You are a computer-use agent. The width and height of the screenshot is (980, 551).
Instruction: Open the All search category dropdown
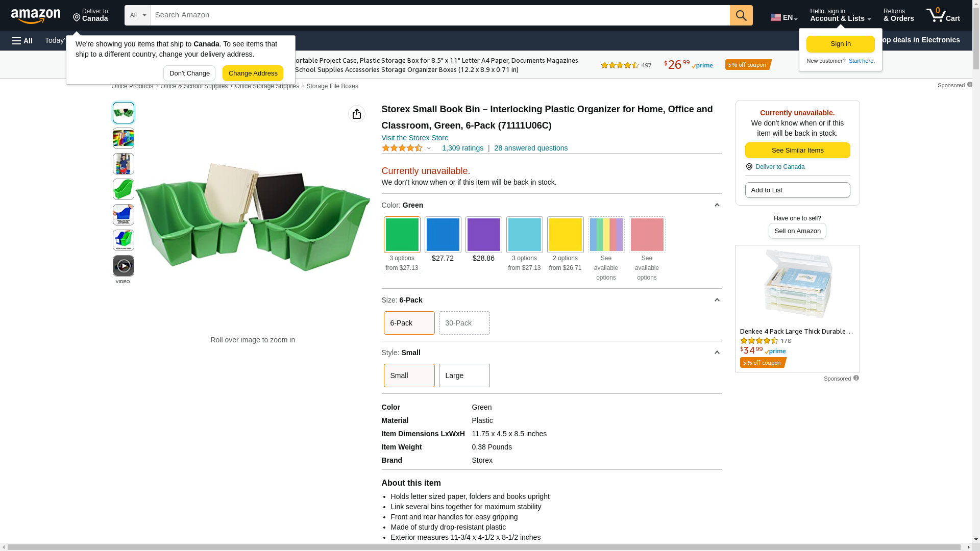138,15
